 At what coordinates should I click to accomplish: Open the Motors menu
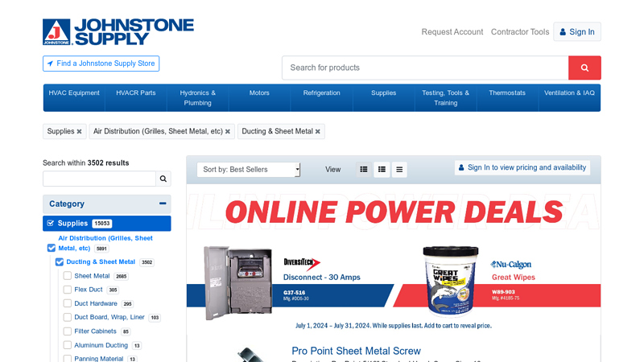coord(259,97)
